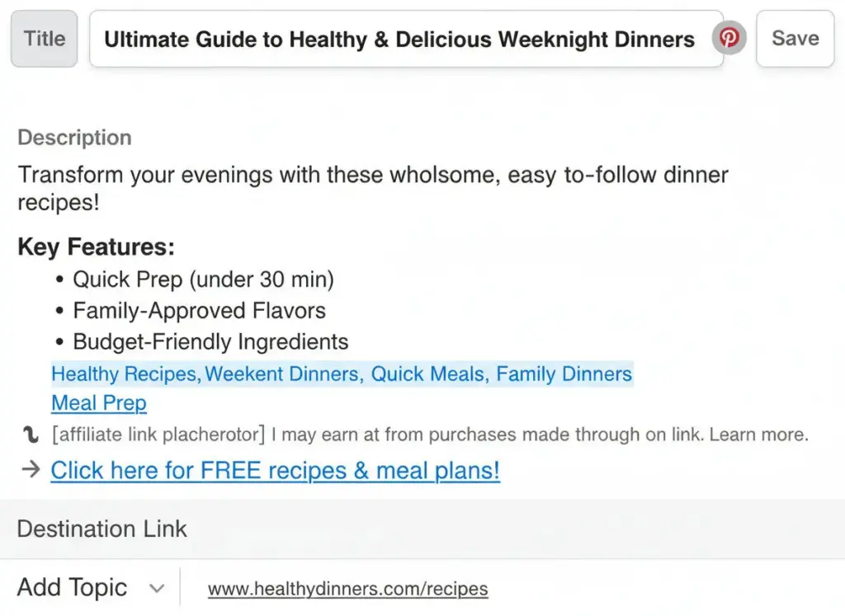Click inside the pin title field

[x=396, y=38]
